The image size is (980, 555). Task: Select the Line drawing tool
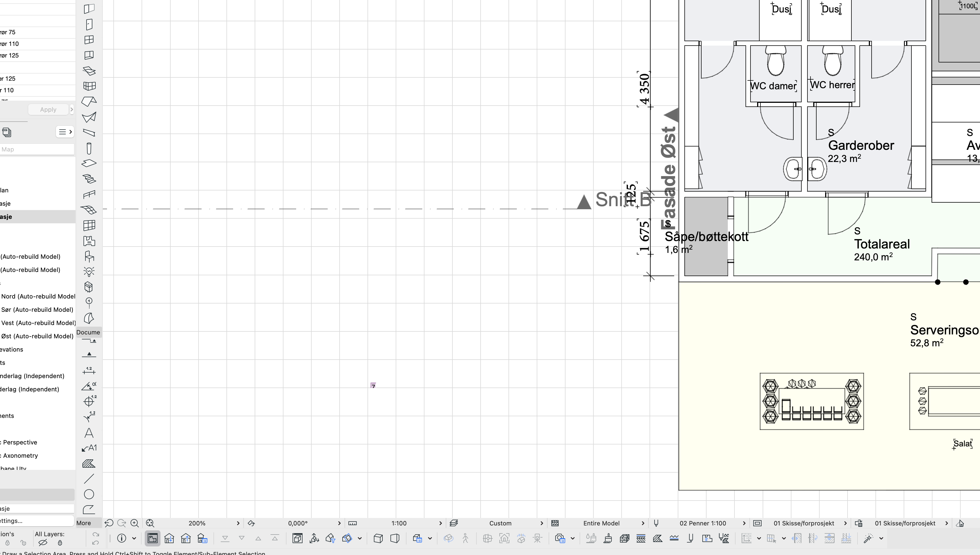pyautogui.click(x=89, y=479)
